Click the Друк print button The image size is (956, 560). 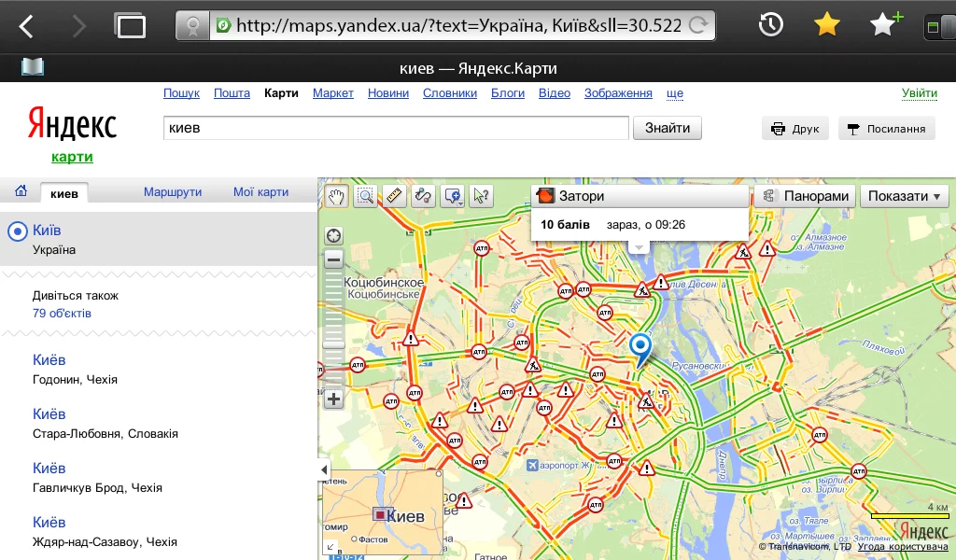point(795,129)
